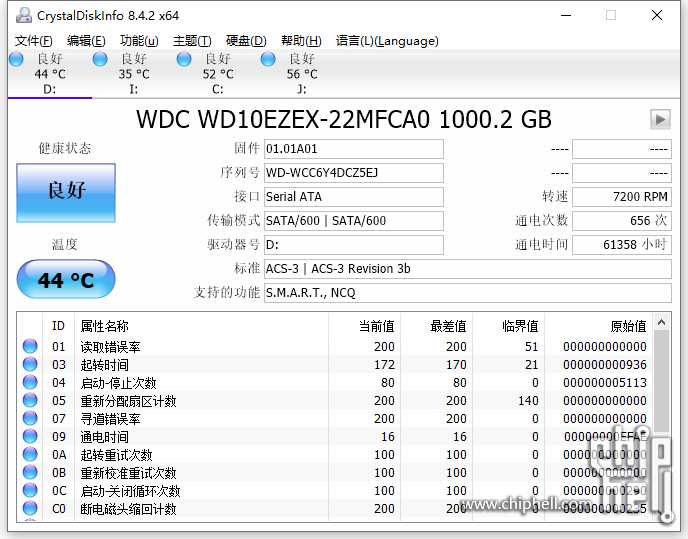Click status orb for attribute 03 起转时间

(30, 364)
